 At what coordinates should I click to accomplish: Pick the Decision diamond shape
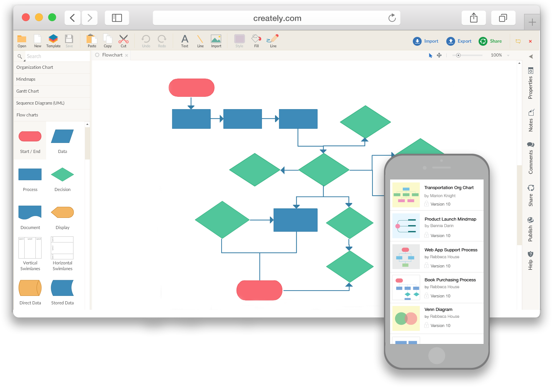coord(62,175)
